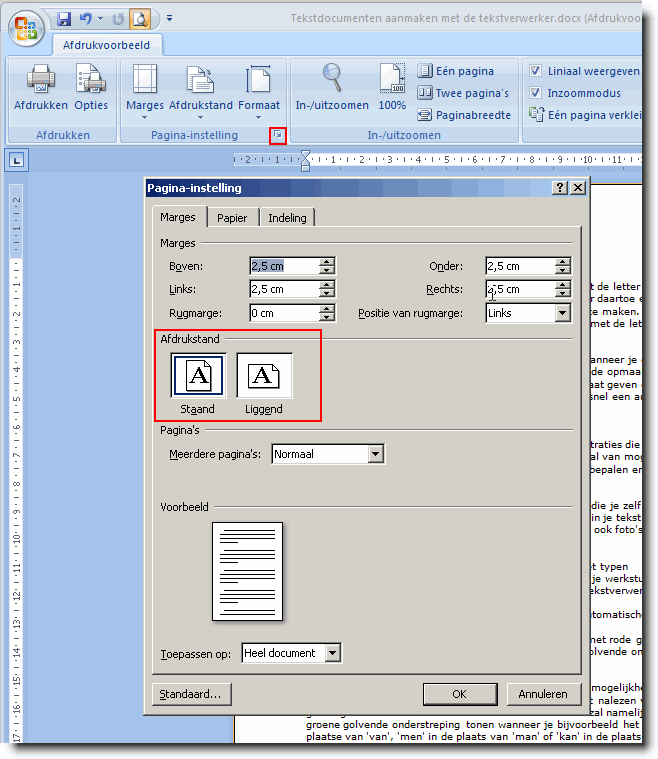Open the Opties print options
The height and width of the screenshot is (759, 658).
tap(91, 80)
